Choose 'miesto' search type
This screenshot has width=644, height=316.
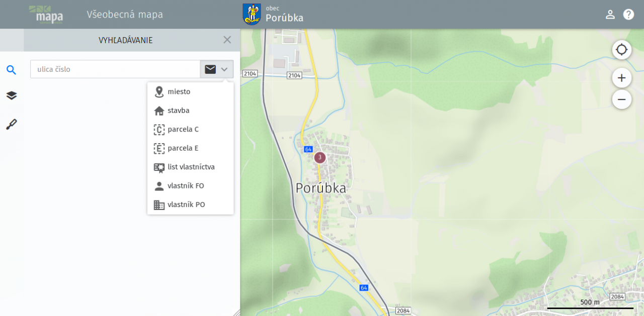pyautogui.click(x=179, y=92)
